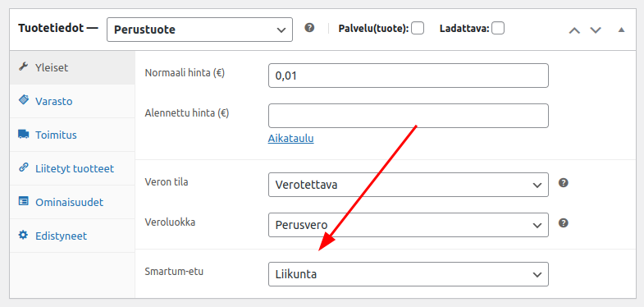The height and width of the screenshot is (307, 644).
Task: Switch to the Varasto tab
Action: [72, 101]
